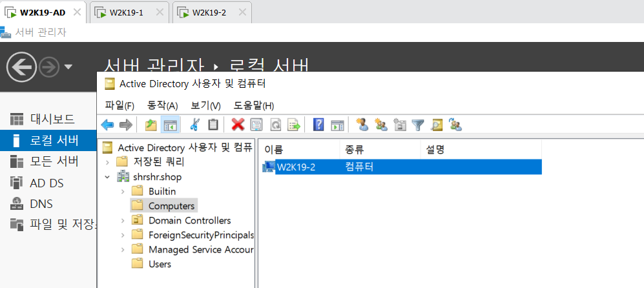Select 로컬 서버 in Server Manager sidebar
Image resolution: width=644 pixels, height=288 pixels.
tap(48, 140)
